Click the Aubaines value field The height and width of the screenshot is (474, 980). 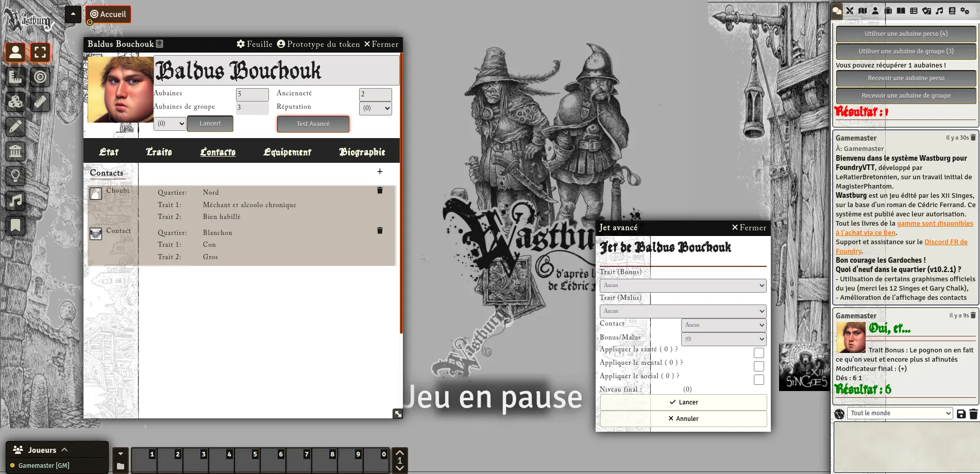tap(252, 94)
